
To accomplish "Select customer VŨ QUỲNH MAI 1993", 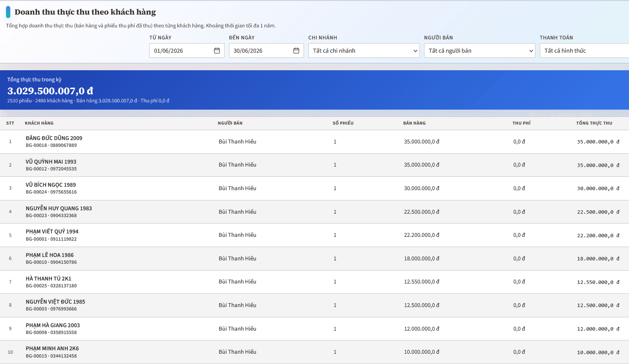I will [51, 161].
